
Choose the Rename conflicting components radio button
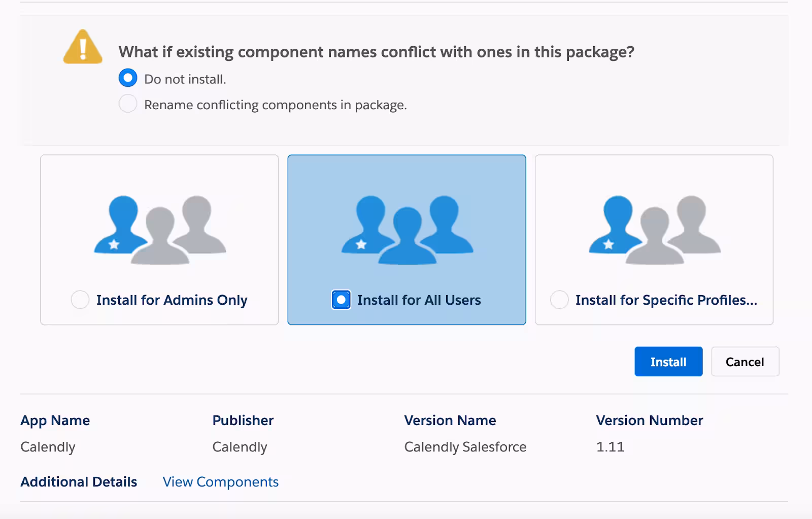pos(128,104)
